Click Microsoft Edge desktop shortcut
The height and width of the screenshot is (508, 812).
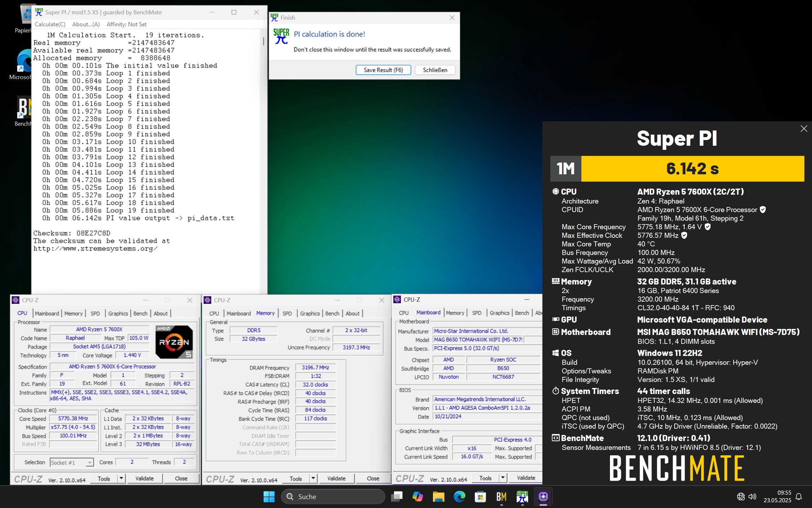coord(23,64)
